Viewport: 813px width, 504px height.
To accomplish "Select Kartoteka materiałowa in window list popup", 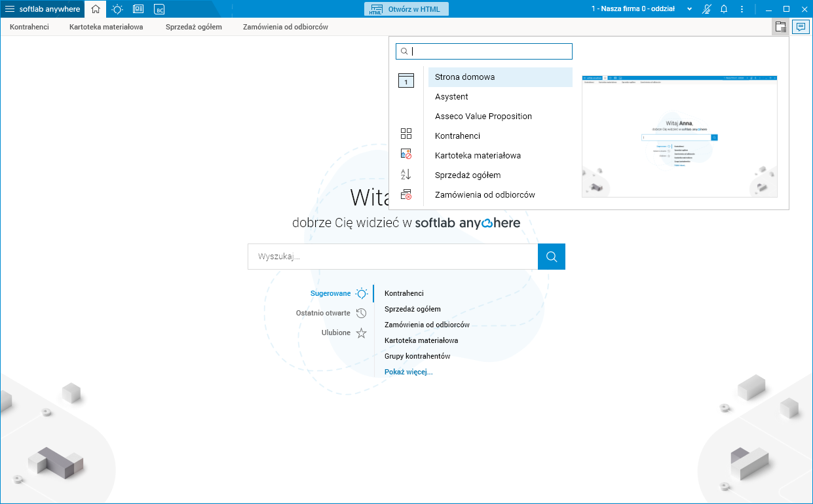I will point(501,156).
